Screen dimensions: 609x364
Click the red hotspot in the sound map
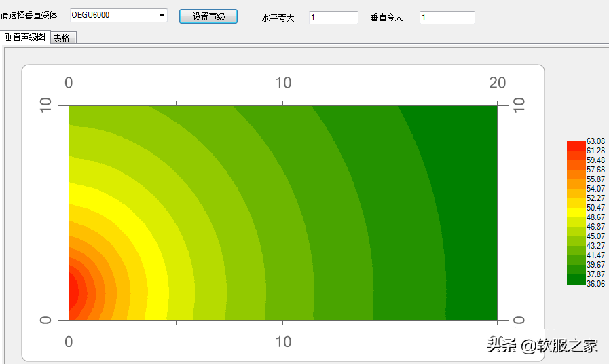tap(73, 292)
